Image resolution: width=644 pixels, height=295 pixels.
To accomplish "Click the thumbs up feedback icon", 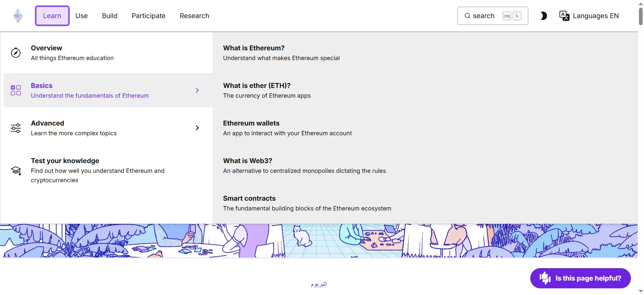I will (x=545, y=278).
